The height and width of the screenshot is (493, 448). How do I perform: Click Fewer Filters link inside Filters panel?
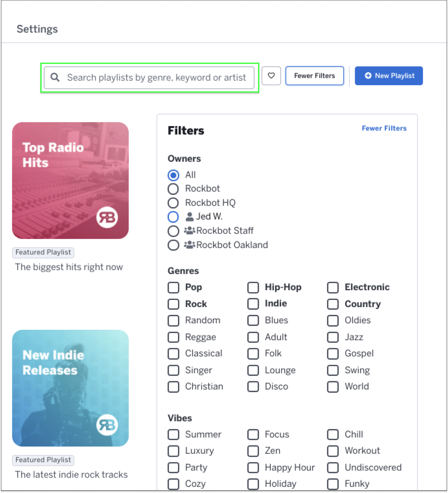pyautogui.click(x=384, y=128)
